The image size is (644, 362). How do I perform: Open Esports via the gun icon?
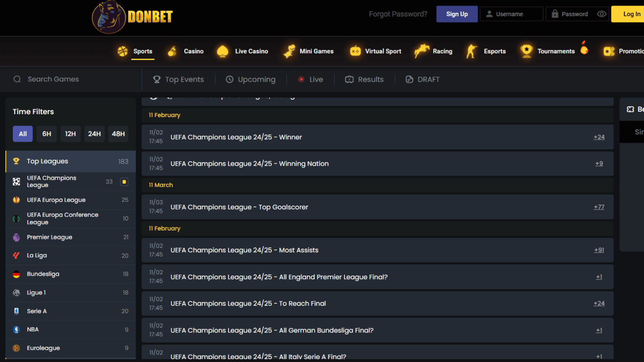pos(470,51)
